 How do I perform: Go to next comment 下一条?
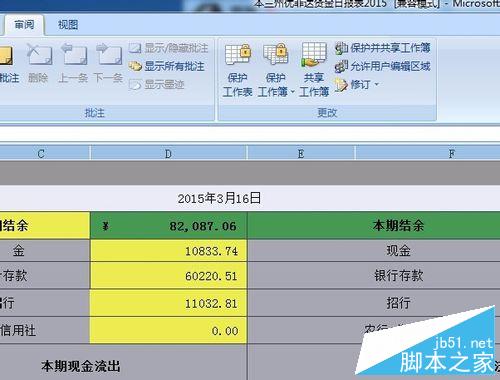[x=108, y=63]
